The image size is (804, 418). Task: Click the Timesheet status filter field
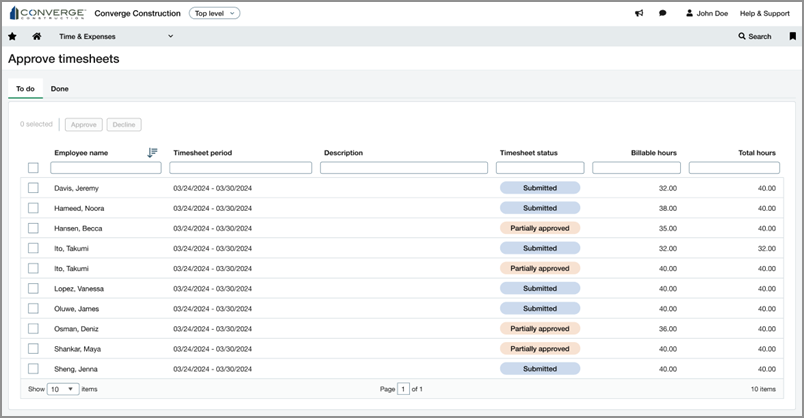(540, 168)
